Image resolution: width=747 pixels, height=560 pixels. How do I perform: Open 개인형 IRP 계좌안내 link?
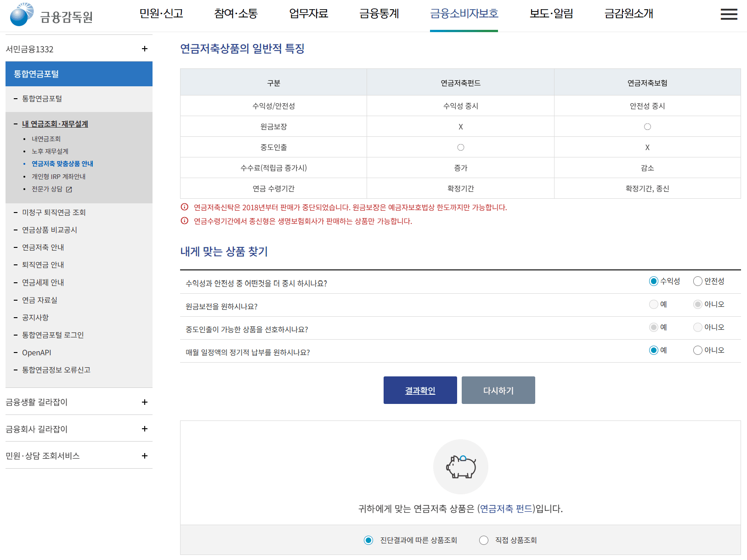pos(58,176)
